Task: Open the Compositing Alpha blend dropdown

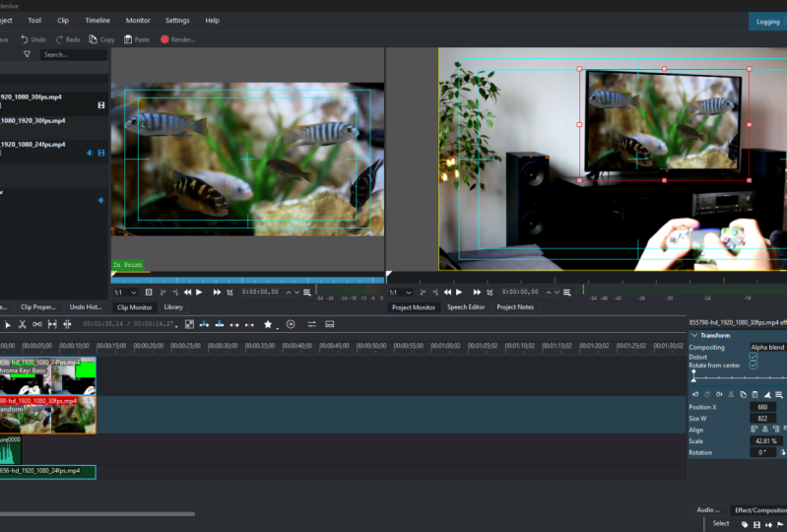Action: pos(767,348)
